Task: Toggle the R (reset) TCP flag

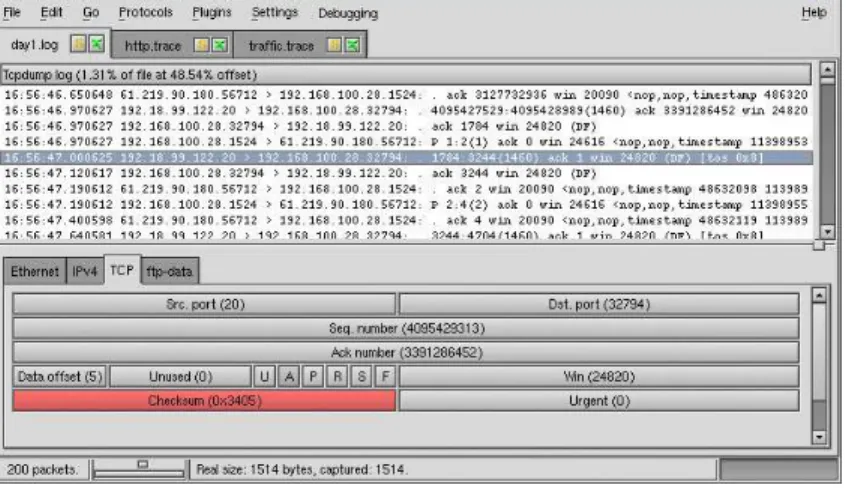Action: [x=337, y=377]
